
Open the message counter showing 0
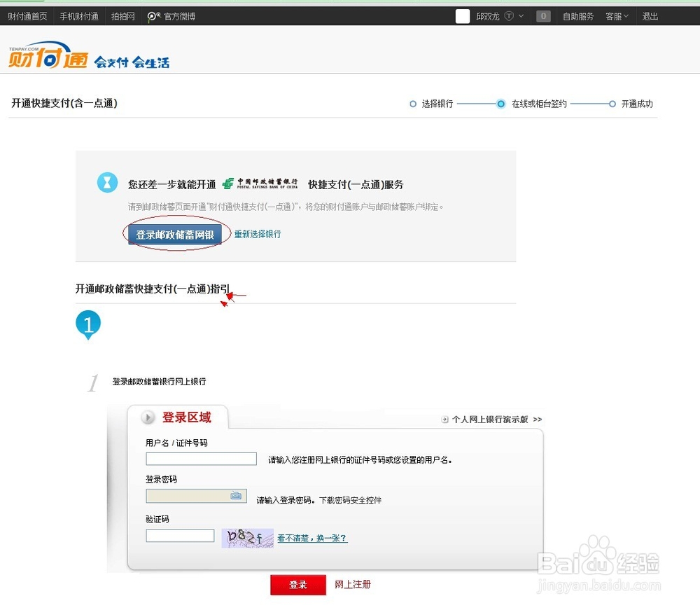click(543, 16)
